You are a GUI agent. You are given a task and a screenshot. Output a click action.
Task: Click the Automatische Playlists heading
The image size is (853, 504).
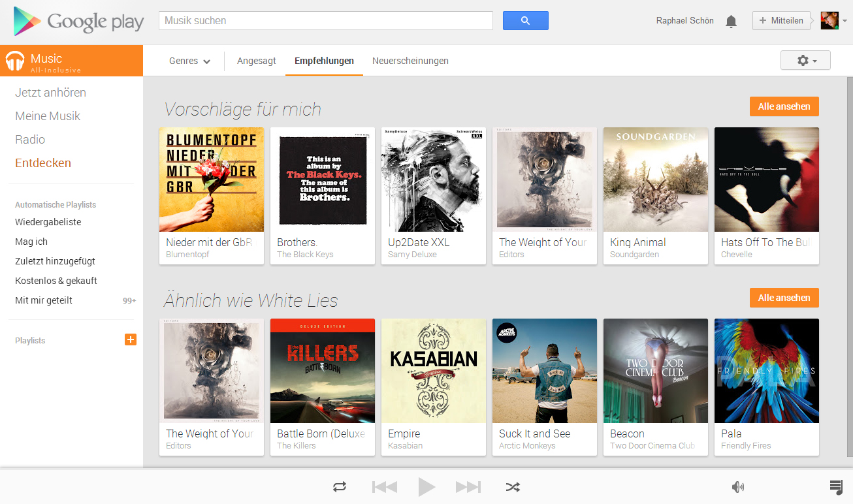(x=56, y=205)
